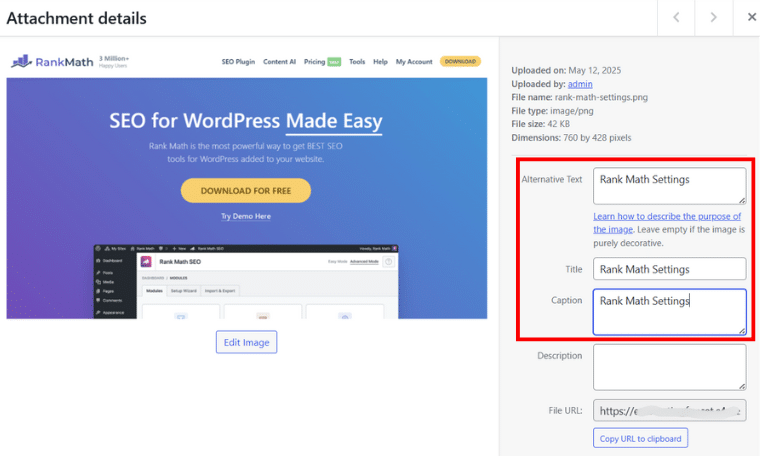Click the Alternative Text field

coord(669,186)
